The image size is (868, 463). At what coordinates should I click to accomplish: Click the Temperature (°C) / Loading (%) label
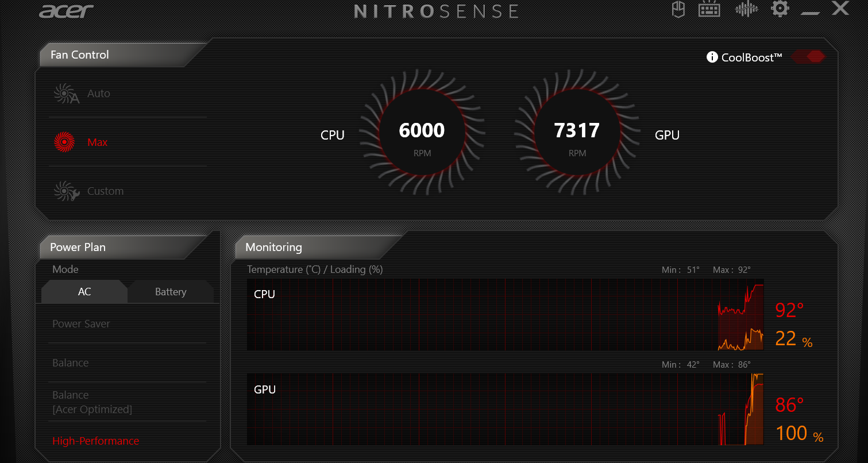(x=315, y=269)
